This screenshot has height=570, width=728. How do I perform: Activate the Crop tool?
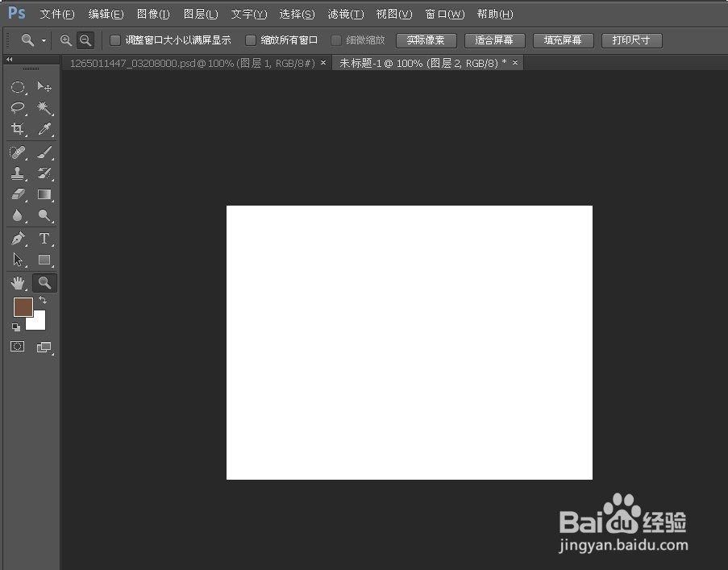pos(18,129)
